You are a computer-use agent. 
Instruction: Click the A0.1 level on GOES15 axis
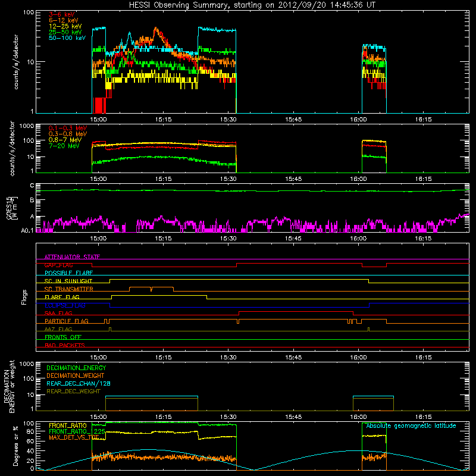(27, 231)
